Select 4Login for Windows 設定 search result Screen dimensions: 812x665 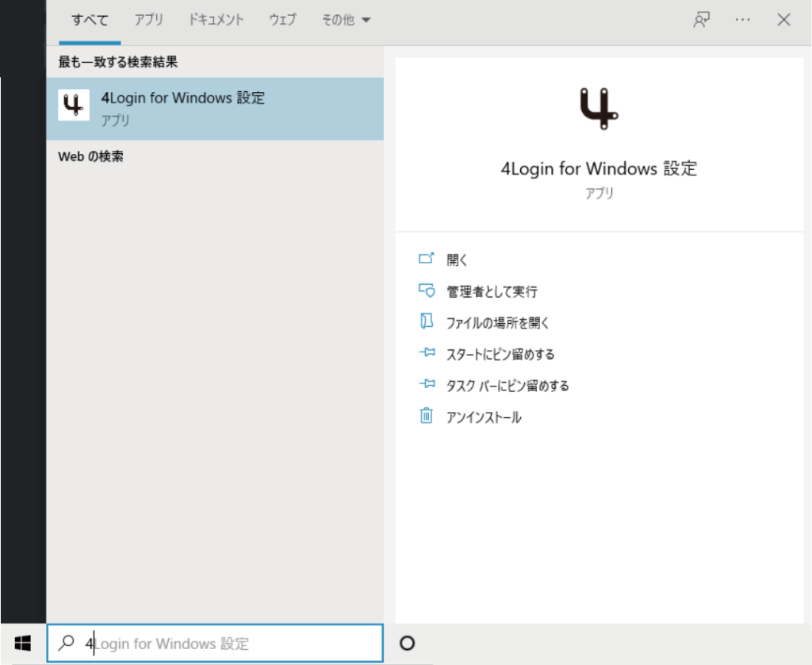point(215,109)
